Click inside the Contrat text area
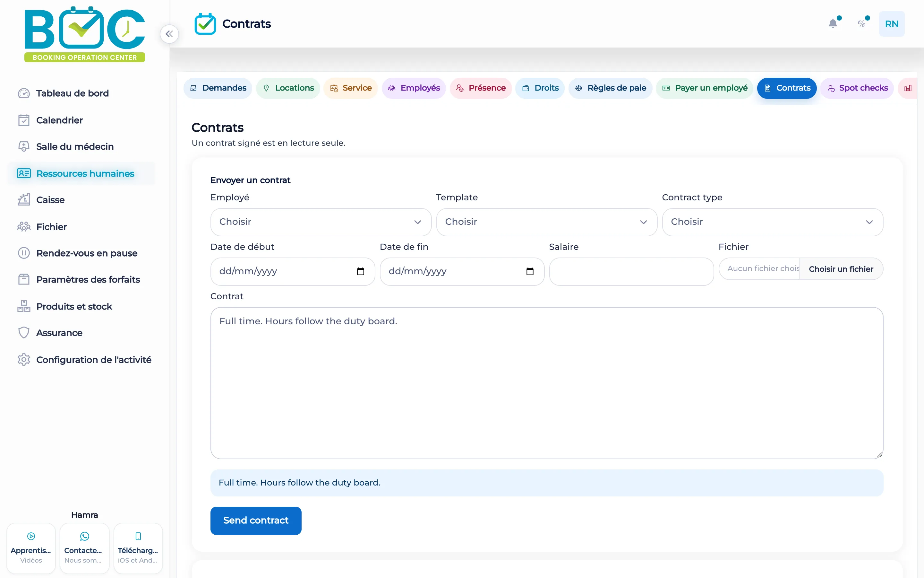Image resolution: width=924 pixels, height=578 pixels. [546, 383]
